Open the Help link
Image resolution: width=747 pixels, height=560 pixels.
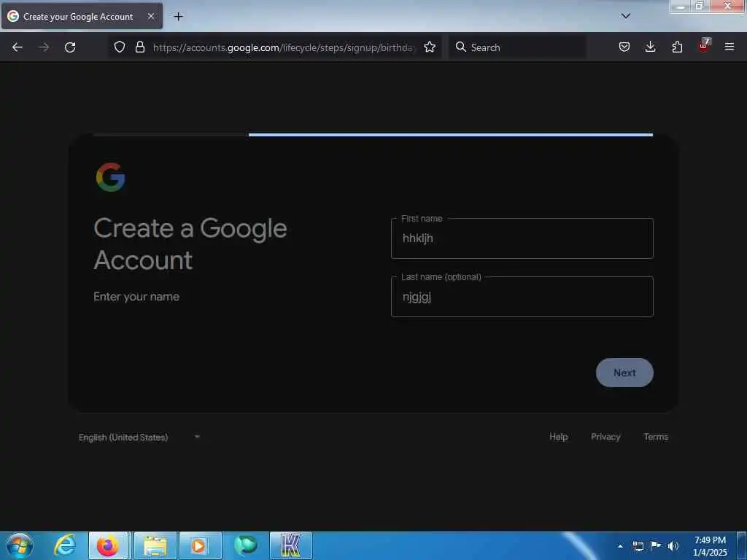[x=558, y=437]
